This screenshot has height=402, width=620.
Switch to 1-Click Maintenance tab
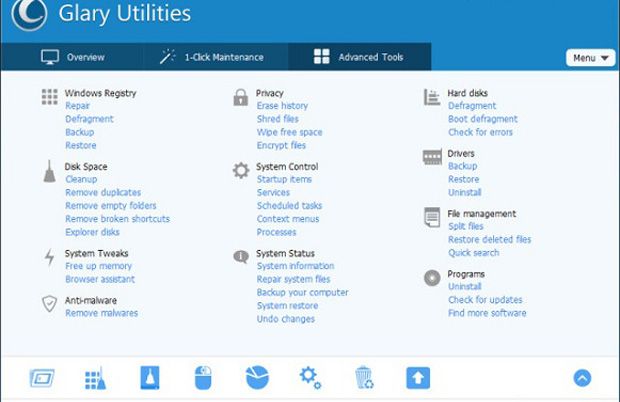click(211, 57)
